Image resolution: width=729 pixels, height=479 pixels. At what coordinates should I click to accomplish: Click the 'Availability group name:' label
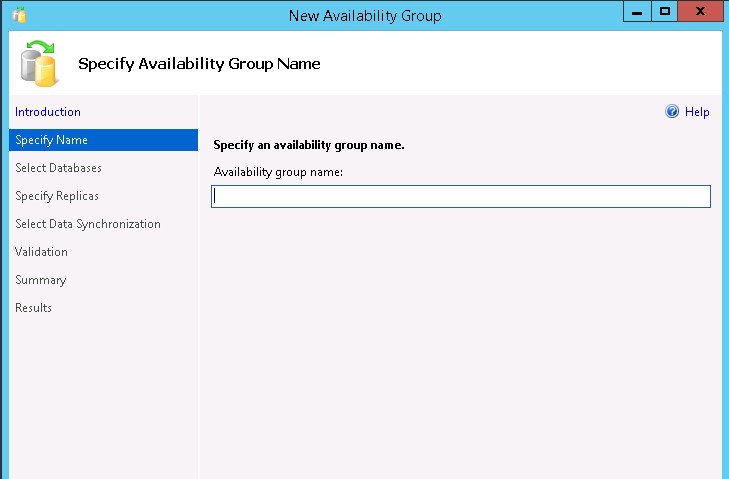[x=278, y=173]
